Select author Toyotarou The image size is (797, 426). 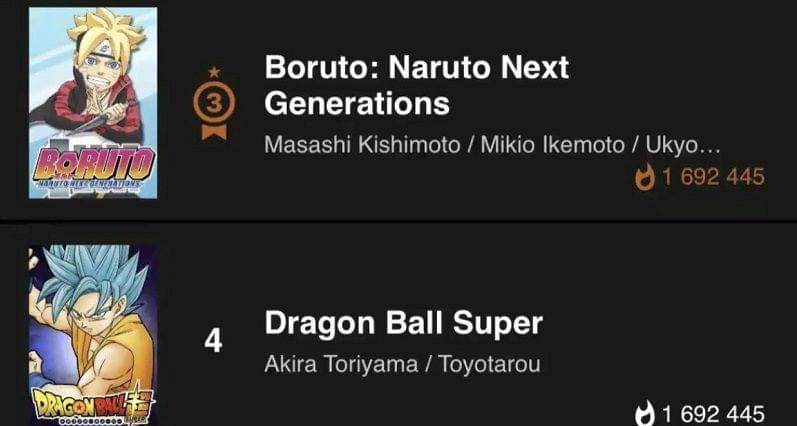[488, 364]
